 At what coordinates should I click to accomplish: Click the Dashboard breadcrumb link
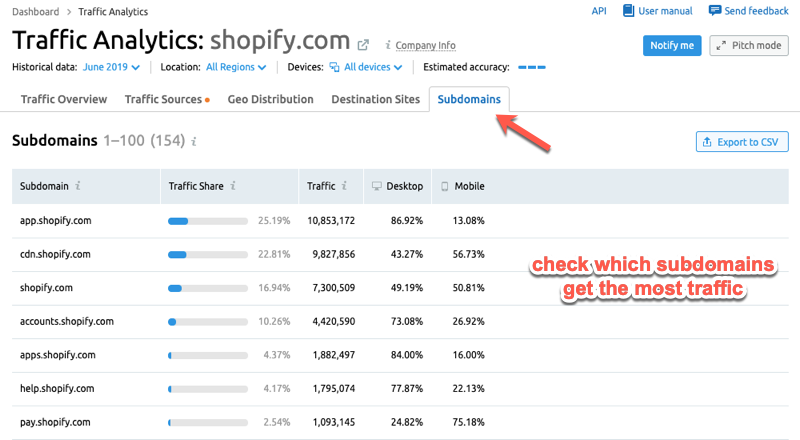click(37, 12)
